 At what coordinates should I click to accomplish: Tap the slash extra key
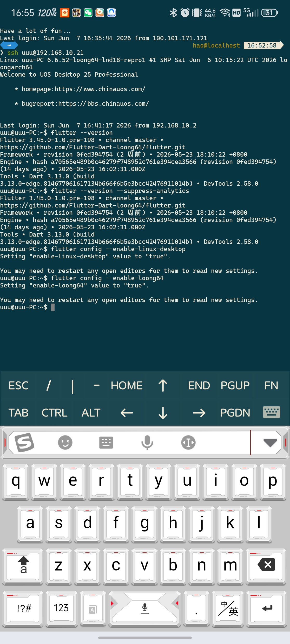click(49, 385)
